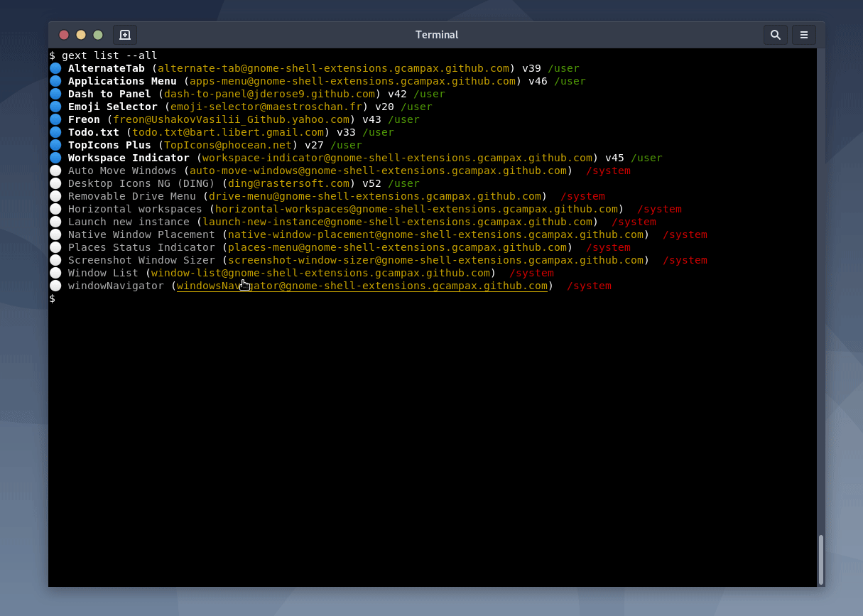Click the todo.txt@bart.libert.gmail.com UUID

click(228, 132)
